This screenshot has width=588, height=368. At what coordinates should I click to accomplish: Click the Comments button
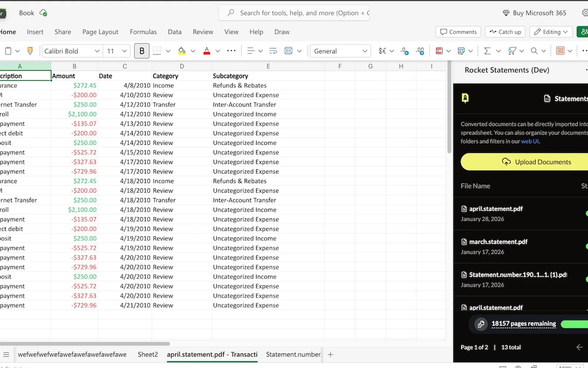click(x=458, y=32)
